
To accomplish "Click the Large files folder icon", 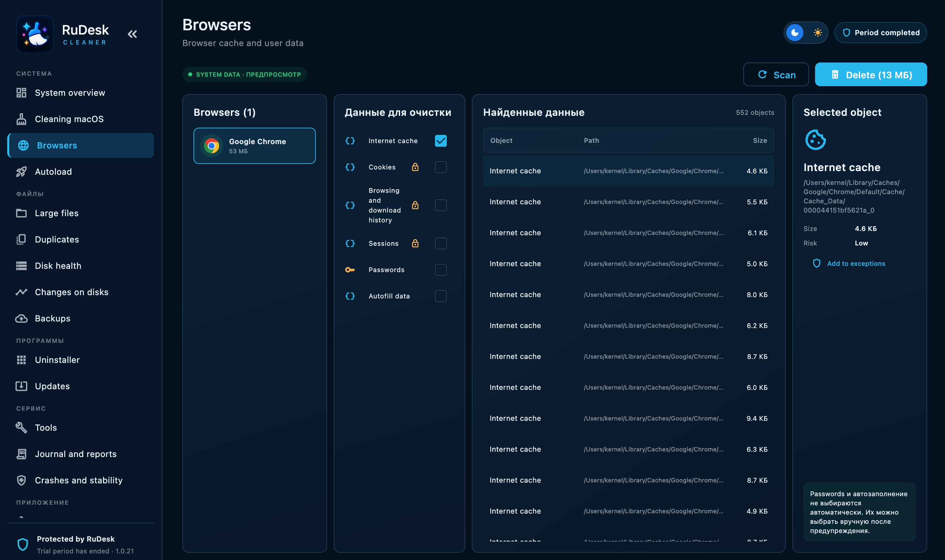I will (x=21, y=213).
